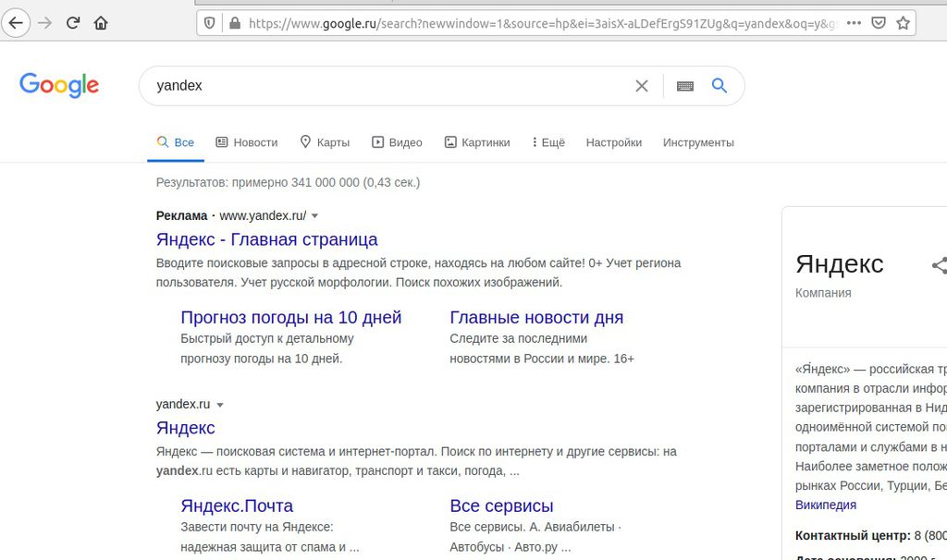Image resolution: width=947 pixels, height=560 pixels.
Task: Reload the current page
Action: (73, 22)
